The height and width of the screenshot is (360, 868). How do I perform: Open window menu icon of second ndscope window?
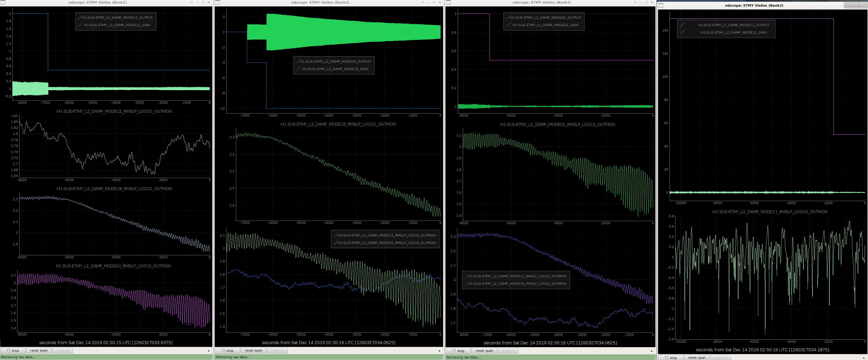[217, 2]
